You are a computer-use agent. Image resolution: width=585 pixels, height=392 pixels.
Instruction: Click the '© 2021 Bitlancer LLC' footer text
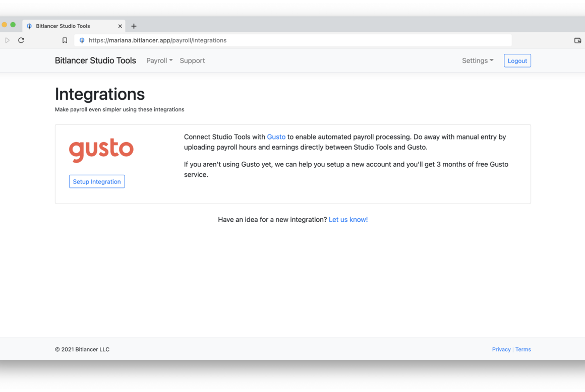(x=82, y=349)
